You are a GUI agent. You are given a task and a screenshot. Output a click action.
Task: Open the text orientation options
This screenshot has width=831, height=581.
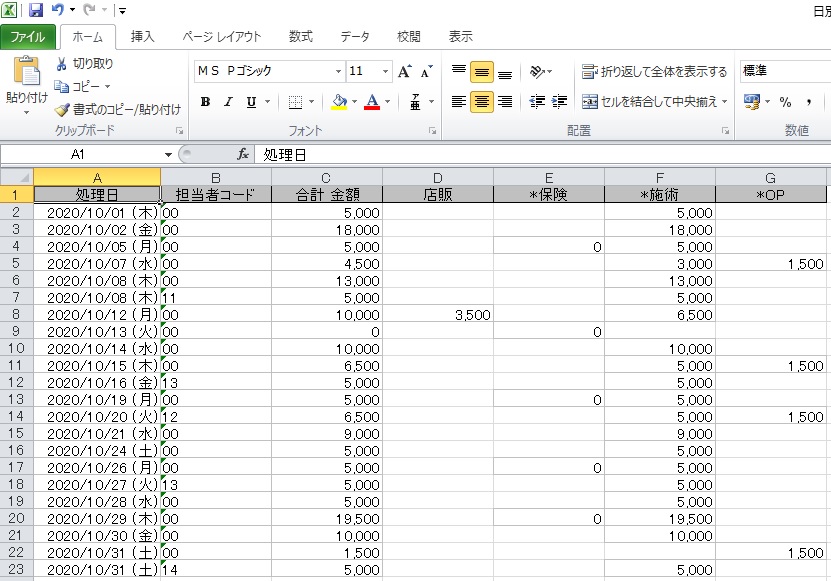coord(540,71)
